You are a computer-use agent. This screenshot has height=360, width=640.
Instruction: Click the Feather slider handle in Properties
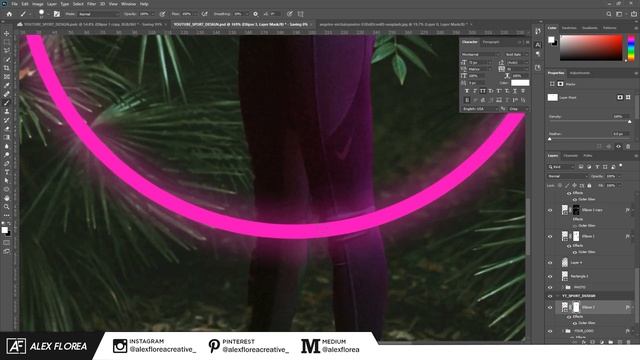click(549, 139)
